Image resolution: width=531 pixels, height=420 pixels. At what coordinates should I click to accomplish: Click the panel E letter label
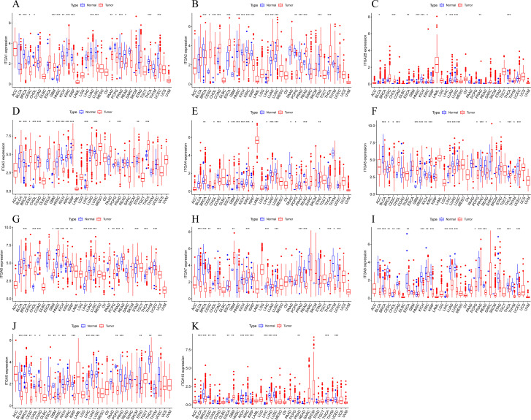coord(194,111)
